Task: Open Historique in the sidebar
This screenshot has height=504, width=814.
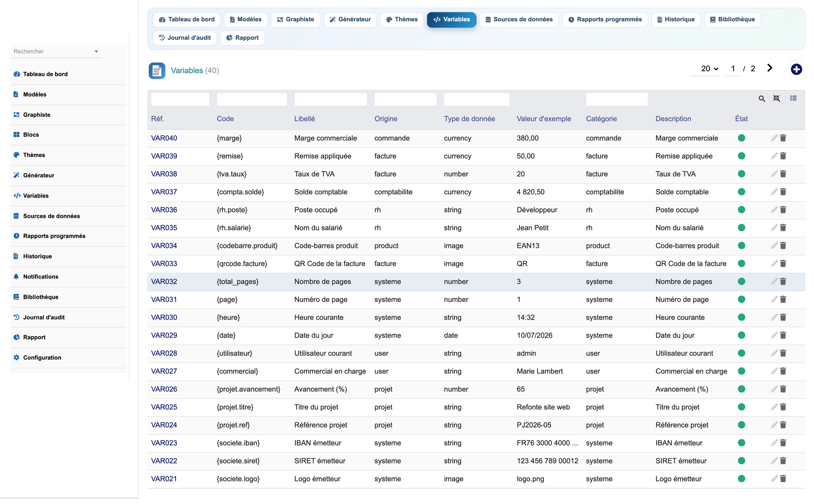Action: (x=68, y=256)
